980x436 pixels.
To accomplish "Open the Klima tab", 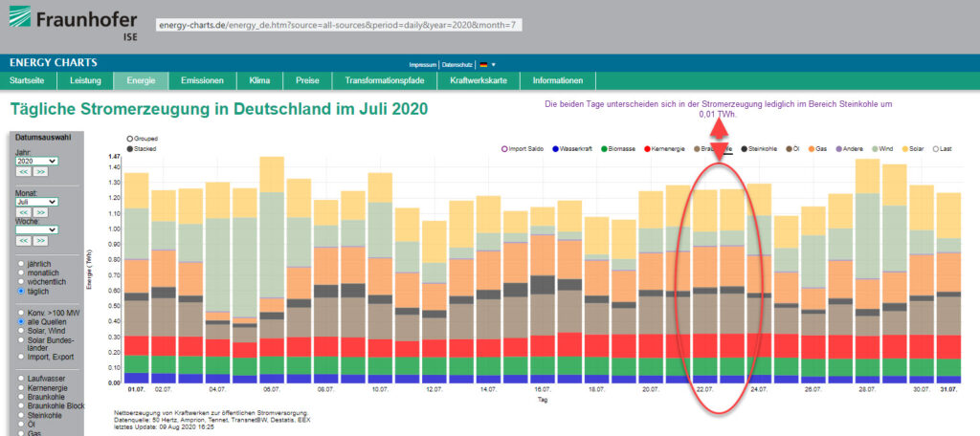I will tap(259, 80).
